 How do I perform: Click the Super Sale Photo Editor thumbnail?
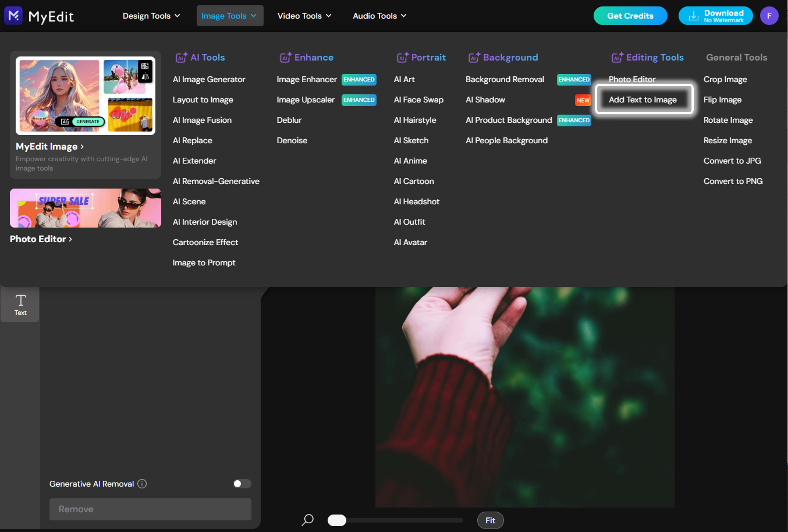click(86, 208)
